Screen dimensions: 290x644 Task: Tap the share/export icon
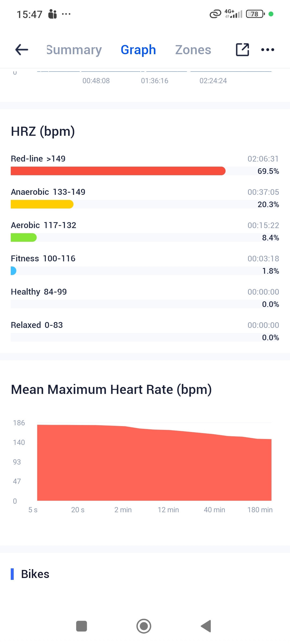[242, 50]
